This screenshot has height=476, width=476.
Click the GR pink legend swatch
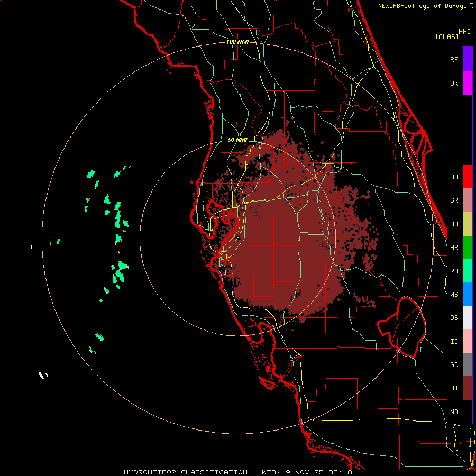pos(467,200)
